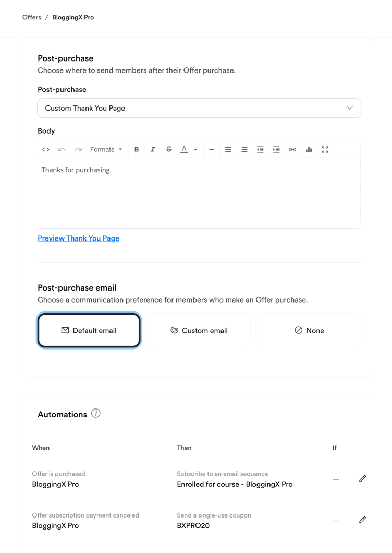Select the Default email option
This screenshot has width=392, height=553.
point(89,330)
